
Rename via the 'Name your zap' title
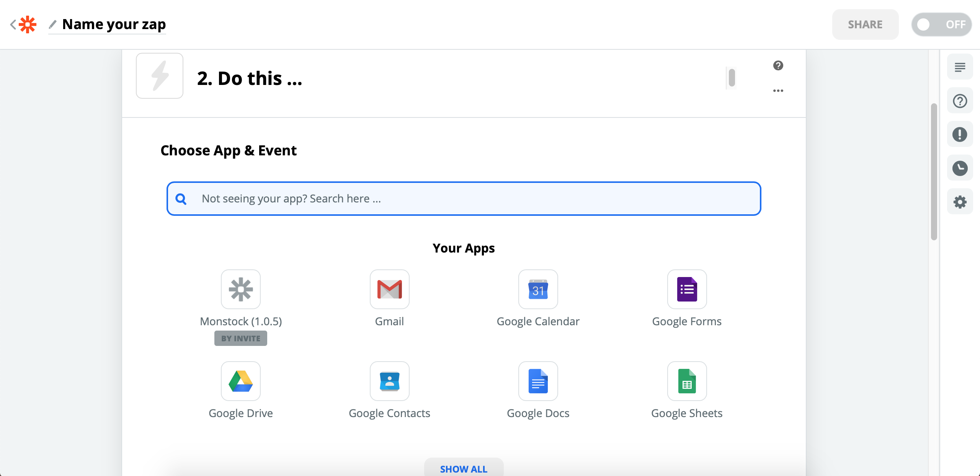pos(114,24)
